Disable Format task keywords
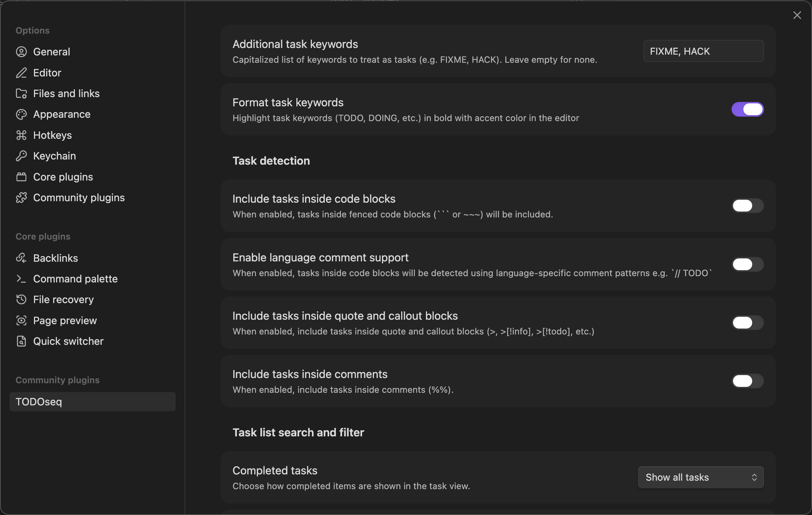 coord(747,109)
